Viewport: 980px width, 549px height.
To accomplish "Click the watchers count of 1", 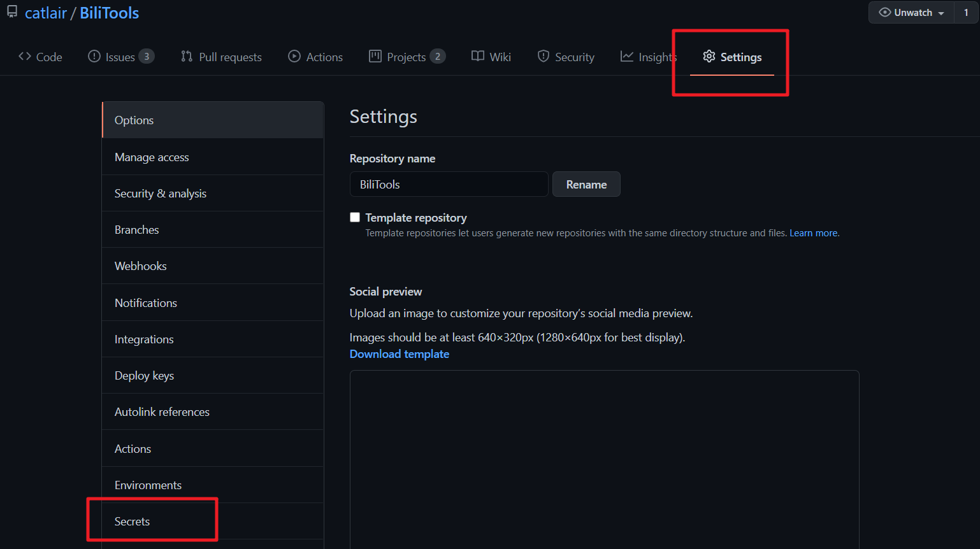I will tap(966, 13).
